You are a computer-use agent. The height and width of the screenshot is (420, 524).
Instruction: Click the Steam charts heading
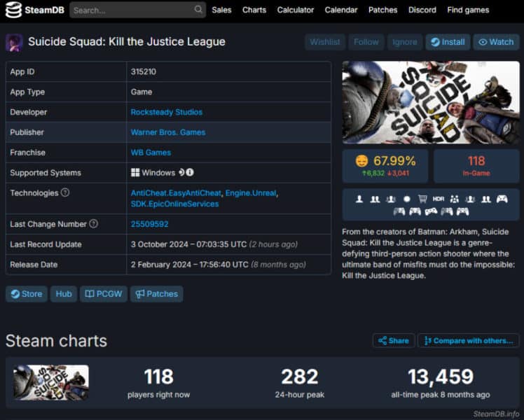coord(56,341)
